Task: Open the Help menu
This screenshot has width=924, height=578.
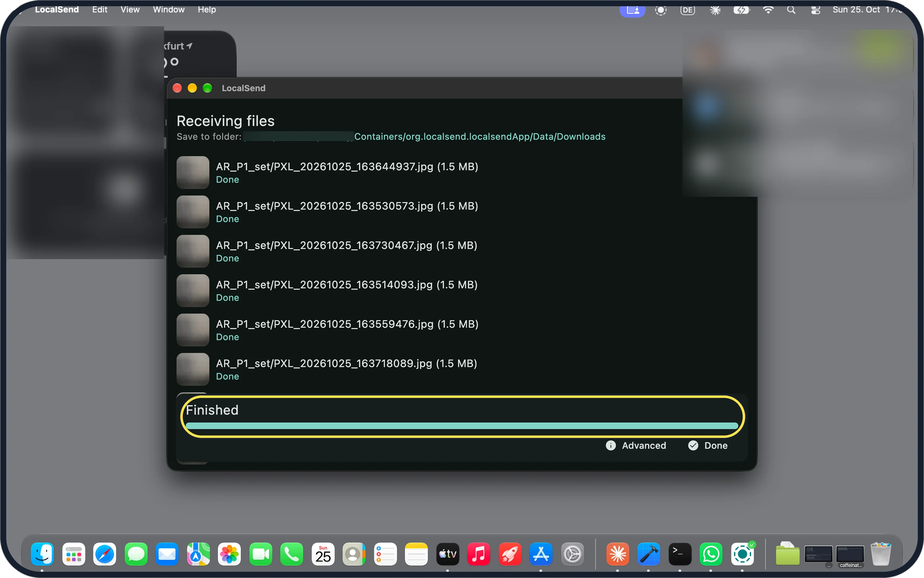Action: [207, 10]
